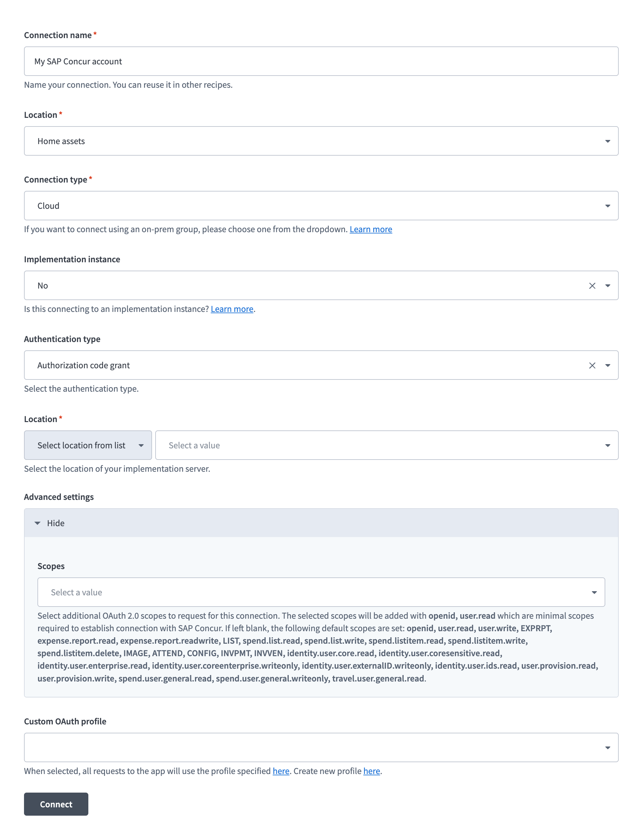Open Learn more about implementation instances
The width and height of the screenshot is (644, 840).
click(232, 309)
